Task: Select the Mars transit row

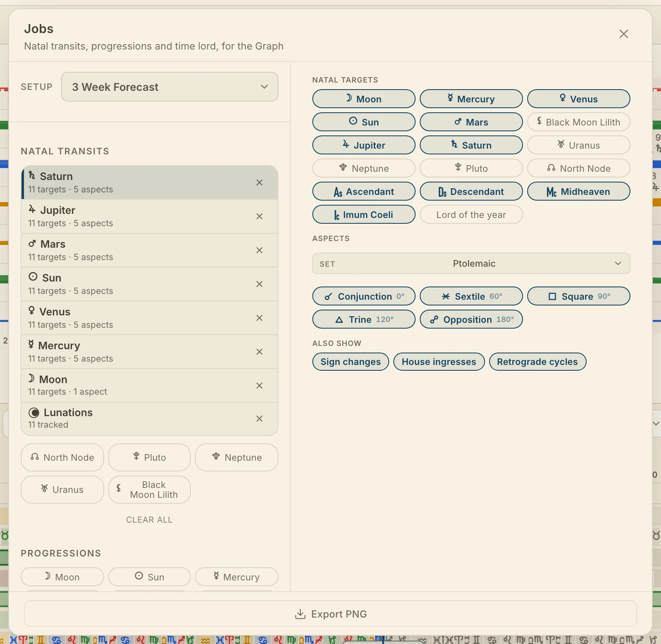Action: point(150,250)
